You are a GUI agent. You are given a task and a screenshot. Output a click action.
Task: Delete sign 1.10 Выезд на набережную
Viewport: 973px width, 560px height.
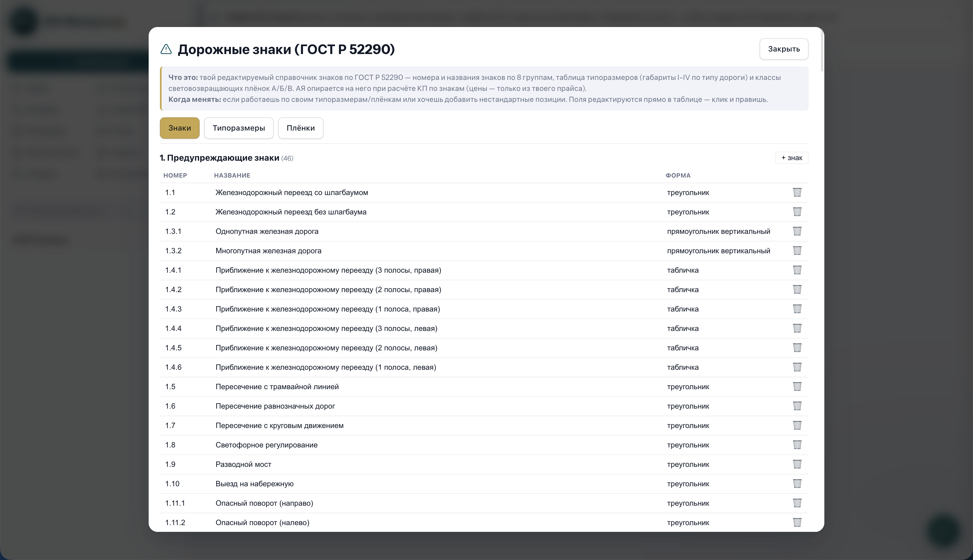(x=797, y=484)
